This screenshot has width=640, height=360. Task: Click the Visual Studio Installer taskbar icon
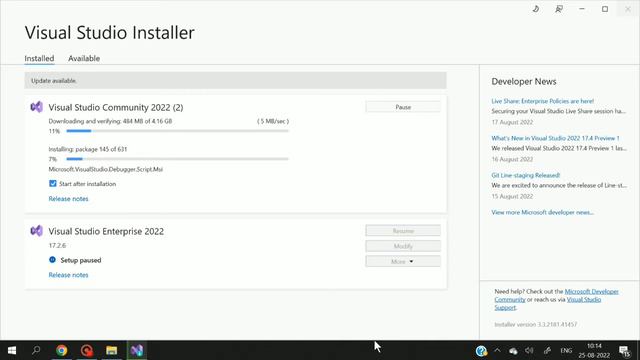(137, 350)
